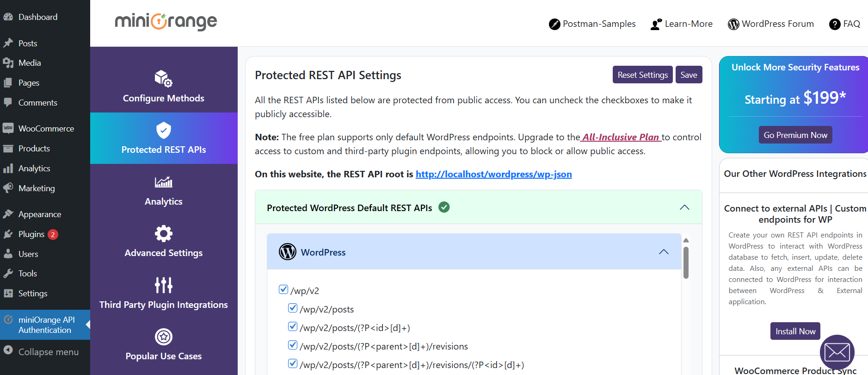Click the endpoints list scrollbar thumb
The width and height of the screenshot is (868, 375).
pos(686,262)
